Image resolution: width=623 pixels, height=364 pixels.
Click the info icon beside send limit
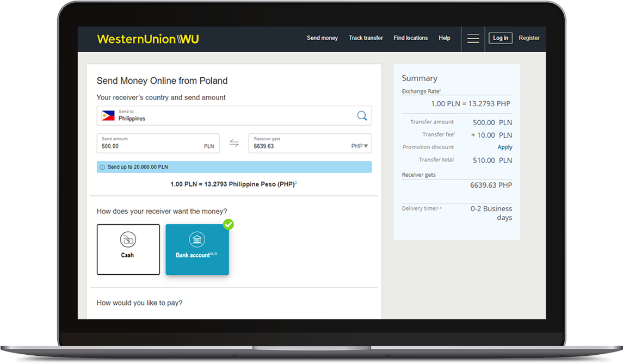click(x=102, y=167)
